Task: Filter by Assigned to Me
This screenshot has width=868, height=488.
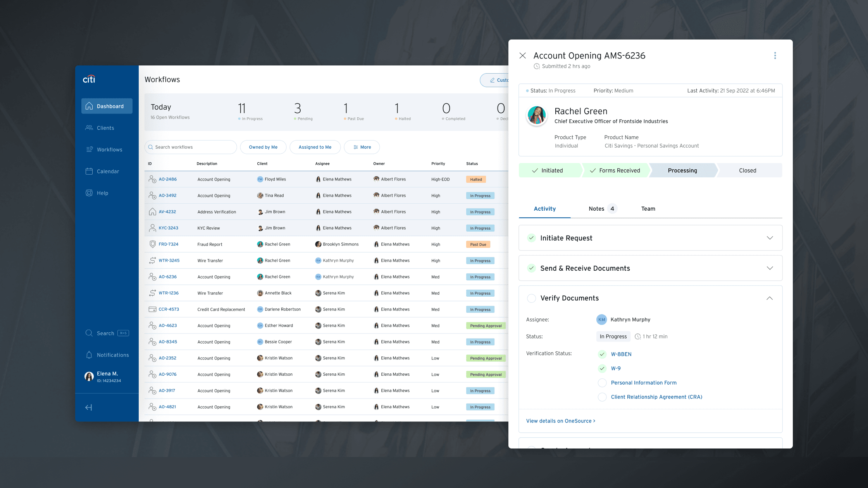Action: (315, 147)
